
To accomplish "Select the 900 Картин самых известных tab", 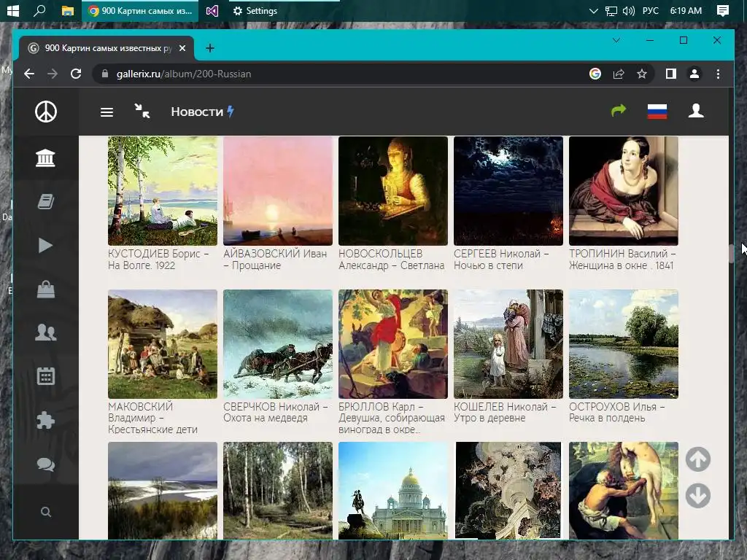I will 107,48.
